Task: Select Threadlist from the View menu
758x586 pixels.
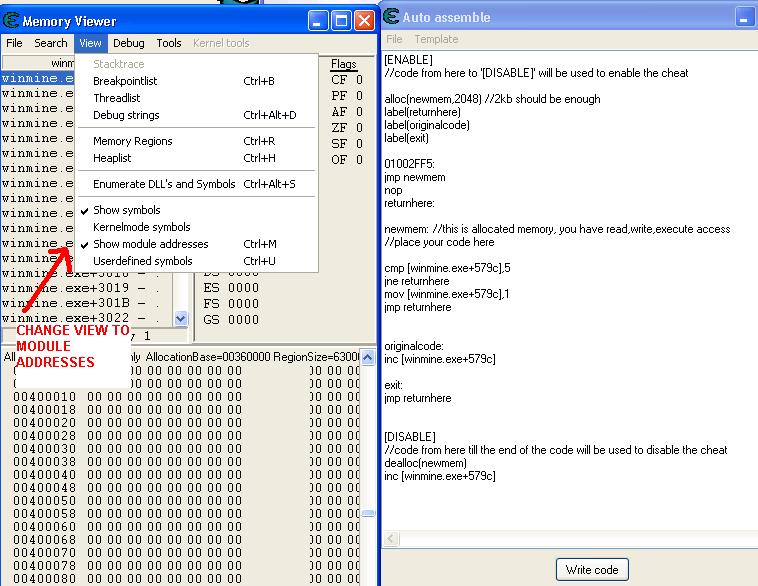Action: [x=197, y=98]
